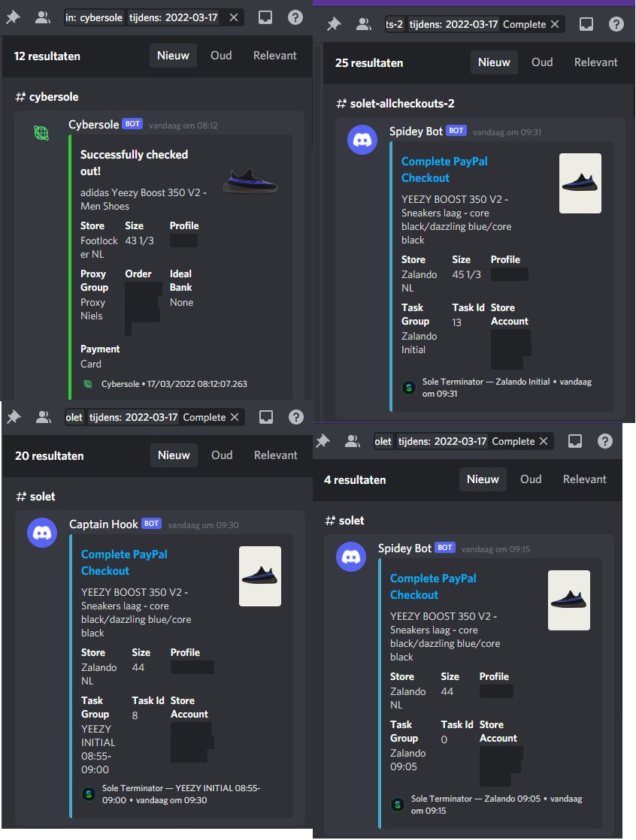Select Oud tab in the 4 resultaten panel
Screen dimensions: 636x840
tap(531, 479)
